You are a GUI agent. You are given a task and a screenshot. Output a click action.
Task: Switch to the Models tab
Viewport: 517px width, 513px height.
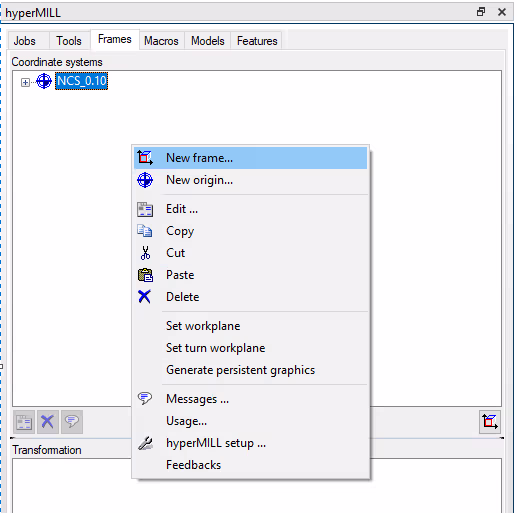208,41
